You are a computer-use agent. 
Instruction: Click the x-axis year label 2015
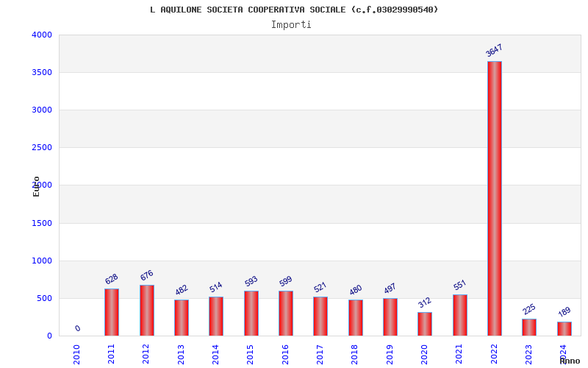[x=251, y=354]
